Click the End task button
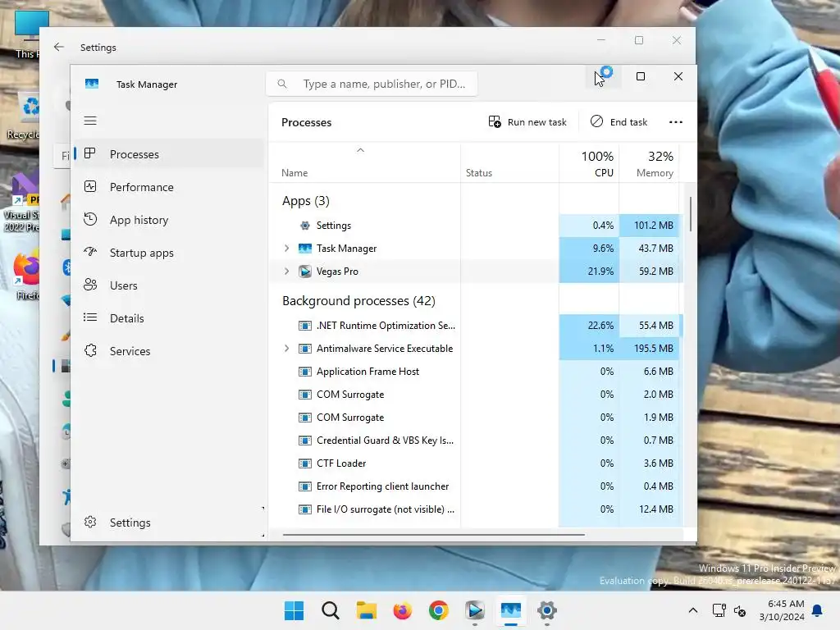Viewport: 840px width, 630px height. (619, 122)
